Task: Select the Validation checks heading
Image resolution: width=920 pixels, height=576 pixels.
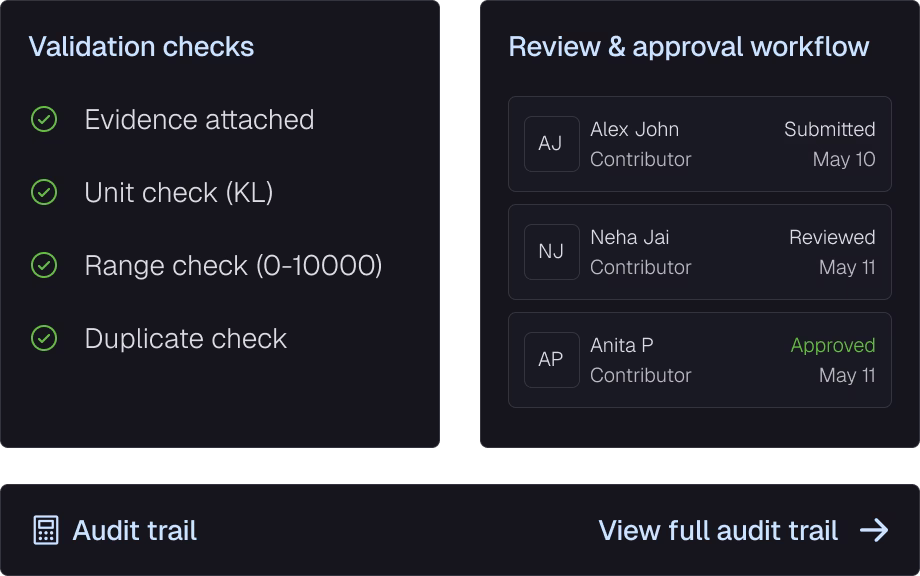Action: (x=141, y=46)
